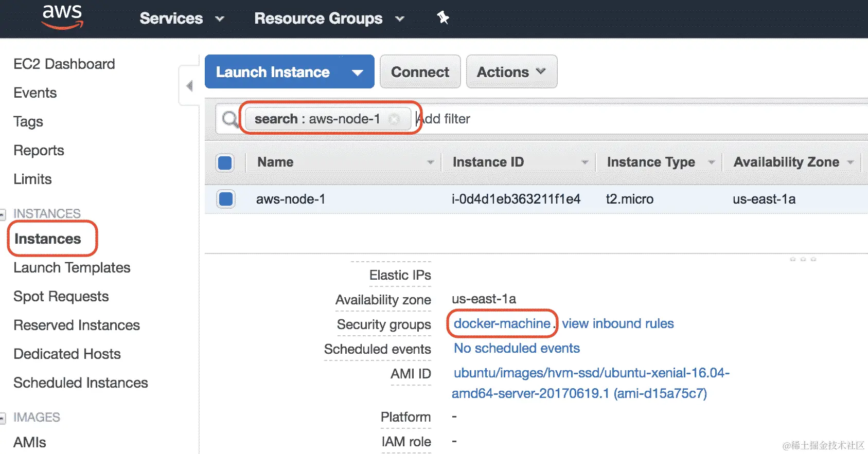Sort by the Name column arrow
Viewport: 868px width, 454px height.
(x=431, y=162)
